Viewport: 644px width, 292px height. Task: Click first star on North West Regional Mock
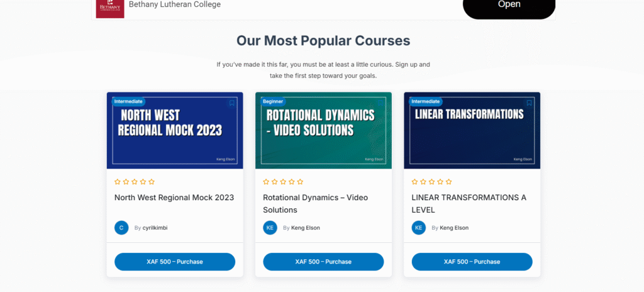[x=118, y=182]
